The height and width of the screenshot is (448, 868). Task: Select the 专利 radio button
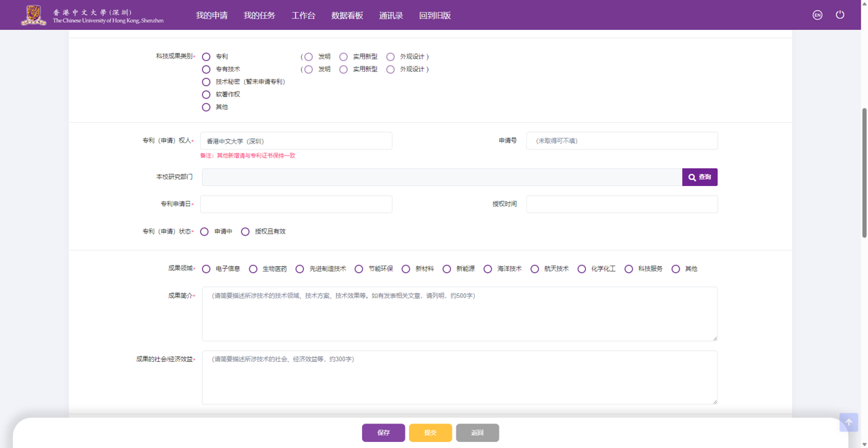(206, 57)
